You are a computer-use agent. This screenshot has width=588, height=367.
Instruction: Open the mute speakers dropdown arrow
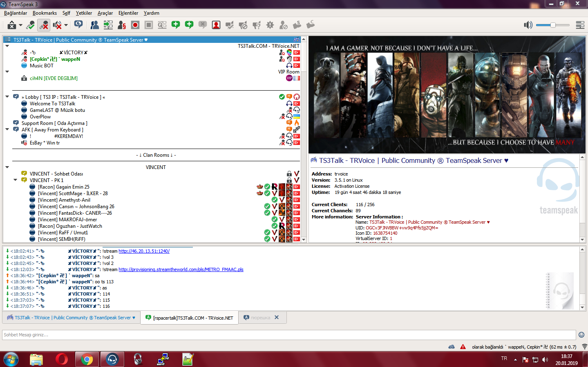point(66,25)
